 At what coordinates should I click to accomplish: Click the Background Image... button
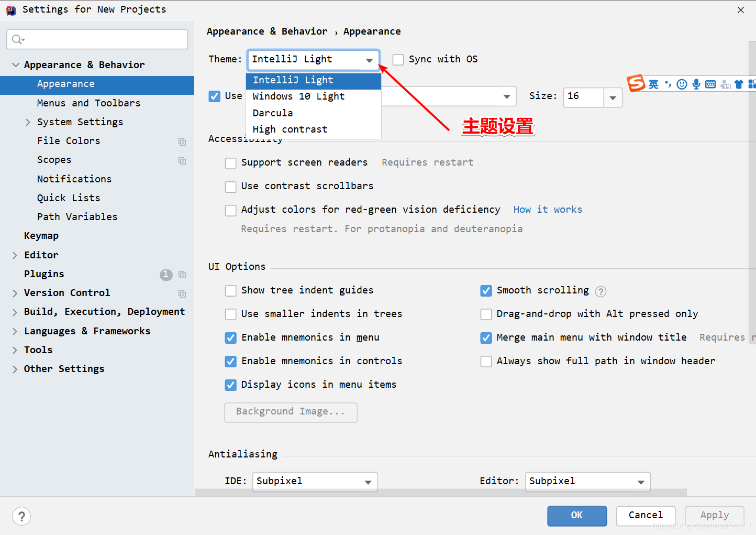tap(291, 412)
